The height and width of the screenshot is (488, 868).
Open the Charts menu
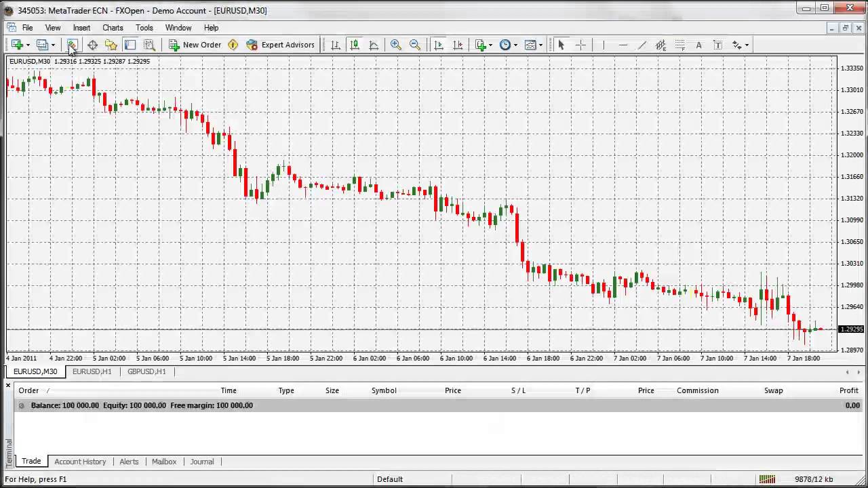click(113, 28)
